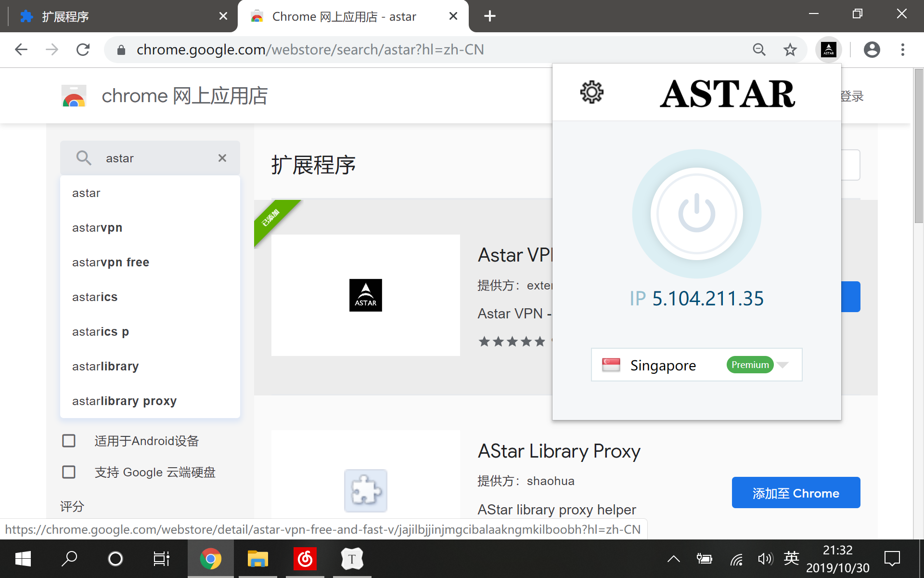This screenshot has height=578, width=924.
Task: Click the displayed IP address 5.104.211.35
Action: click(x=707, y=299)
